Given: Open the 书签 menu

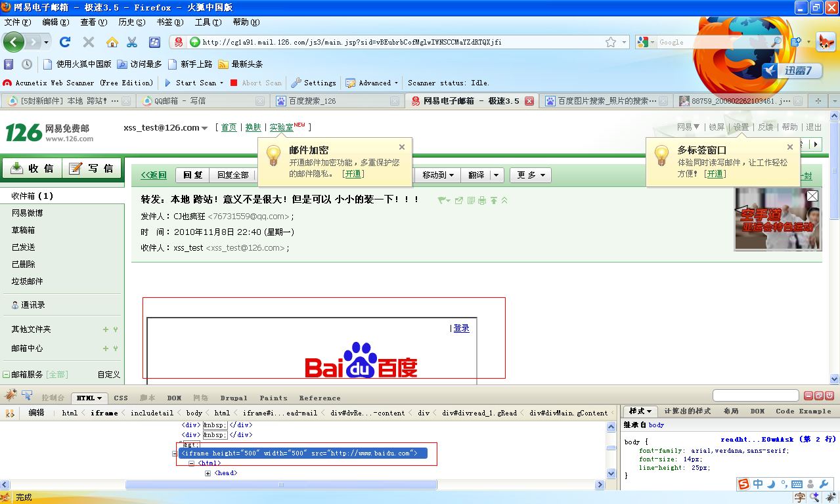Looking at the screenshot, I should tap(169, 22).
